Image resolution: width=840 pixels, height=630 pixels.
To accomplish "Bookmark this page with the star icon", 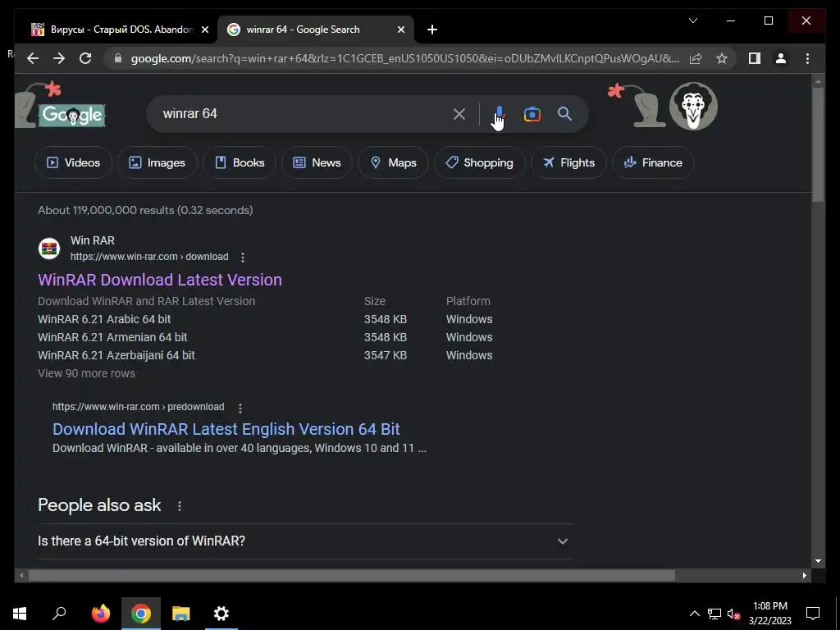I will point(722,58).
